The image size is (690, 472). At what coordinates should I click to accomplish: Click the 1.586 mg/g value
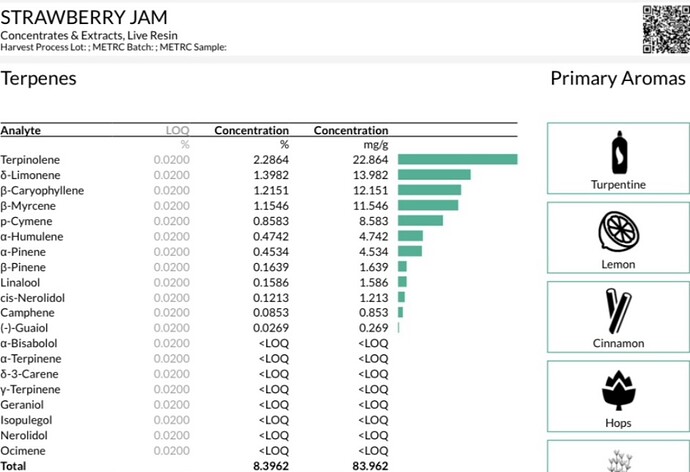(x=374, y=283)
